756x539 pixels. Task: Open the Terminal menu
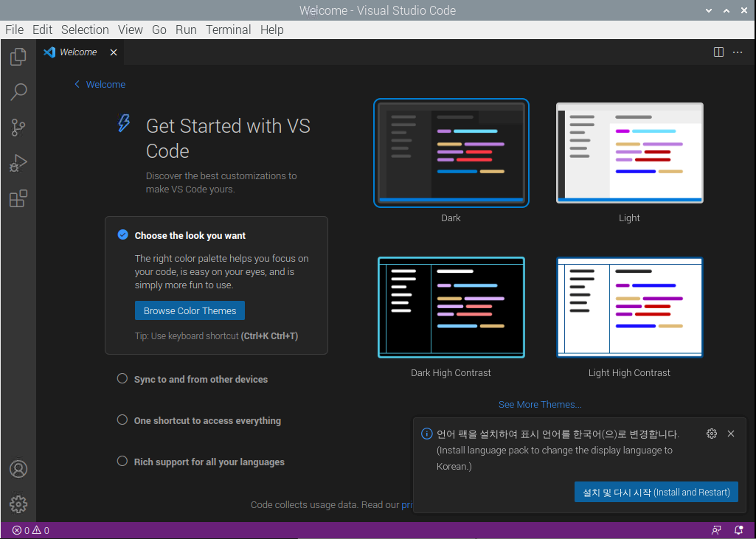tap(229, 30)
